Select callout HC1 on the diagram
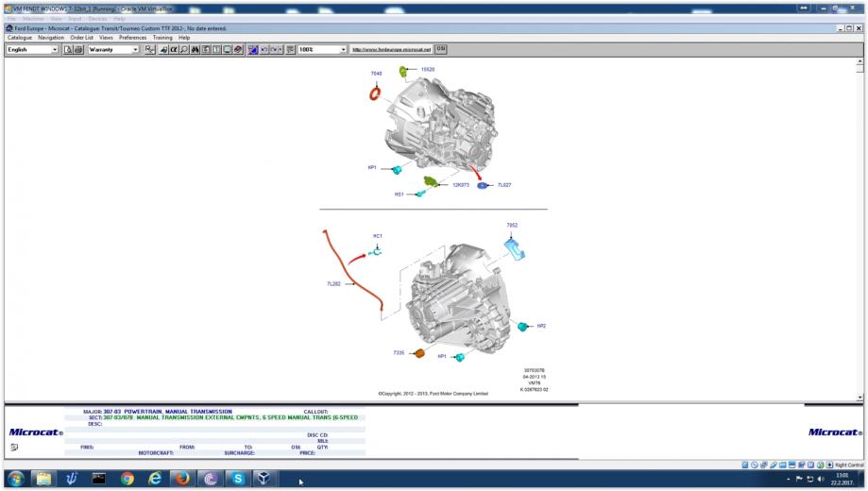Viewport: 868px width, 491px height. coord(378,236)
